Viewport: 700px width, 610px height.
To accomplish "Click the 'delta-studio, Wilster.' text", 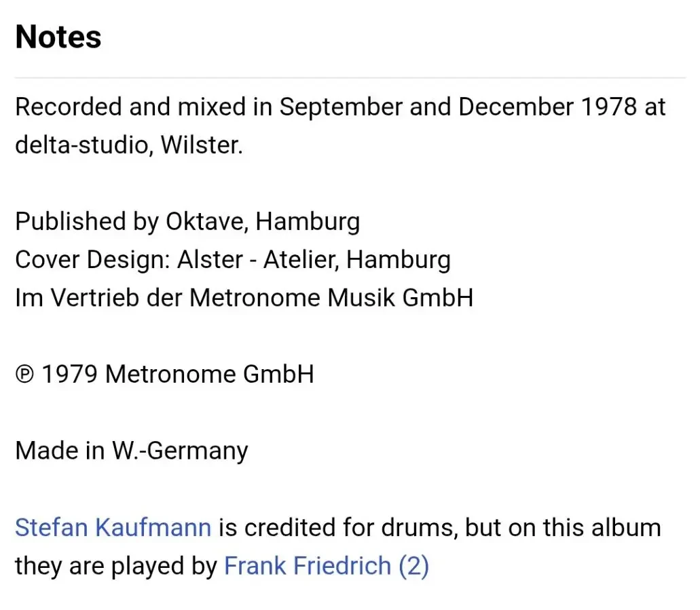I will (129, 145).
